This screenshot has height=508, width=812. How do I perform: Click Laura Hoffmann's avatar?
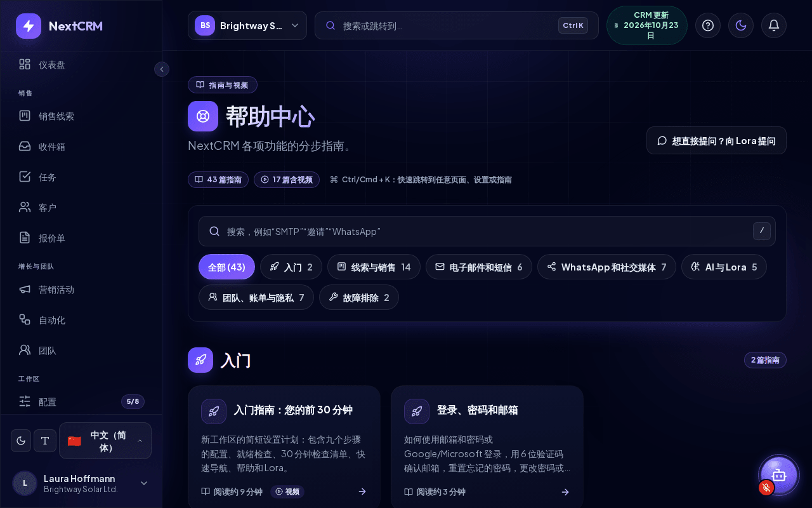point(25,483)
